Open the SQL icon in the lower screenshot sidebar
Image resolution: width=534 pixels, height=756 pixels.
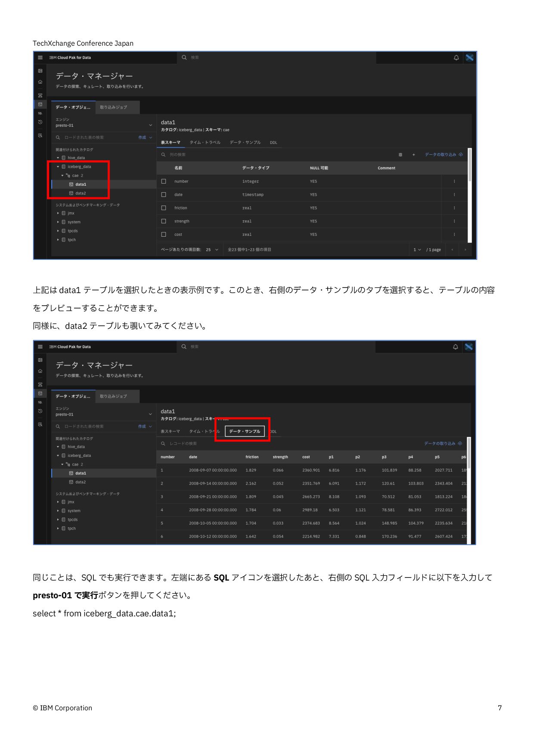pos(40,402)
